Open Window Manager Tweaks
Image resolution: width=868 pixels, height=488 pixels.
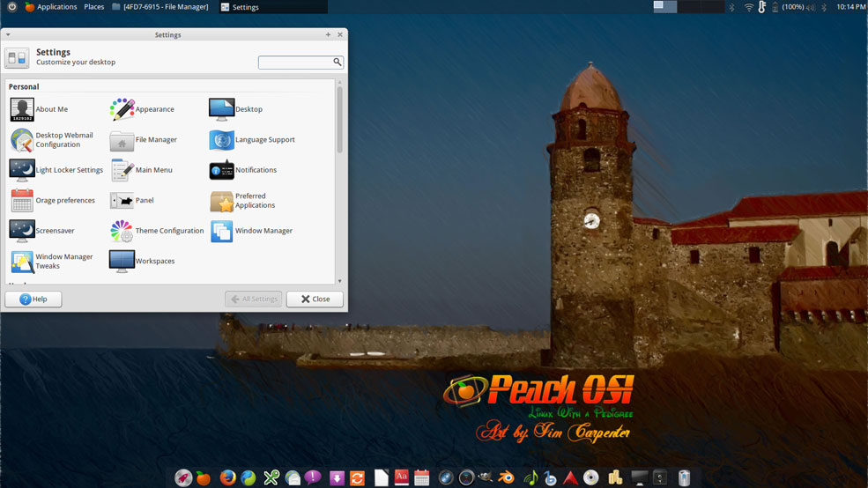coord(51,262)
